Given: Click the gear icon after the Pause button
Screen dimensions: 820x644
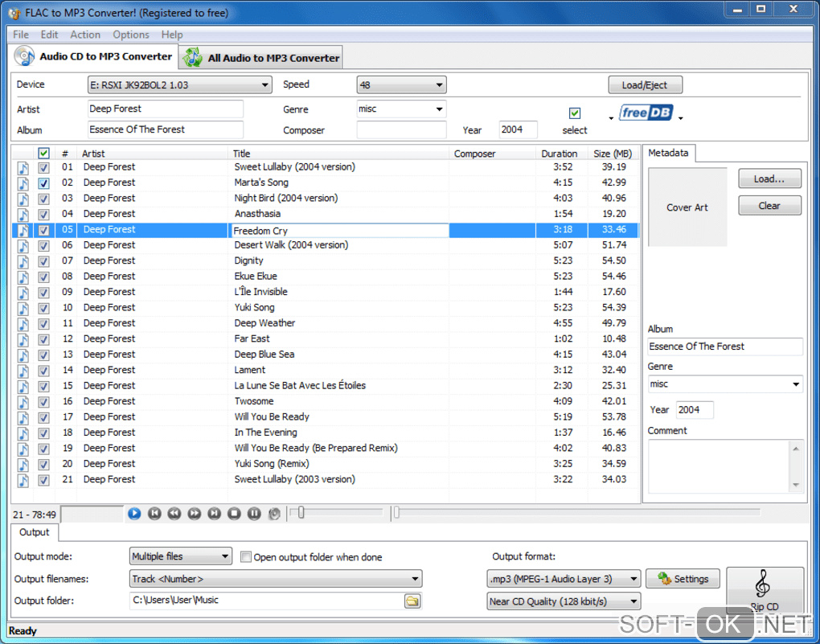Looking at the screenshot, I should click(x=274, y=514).
